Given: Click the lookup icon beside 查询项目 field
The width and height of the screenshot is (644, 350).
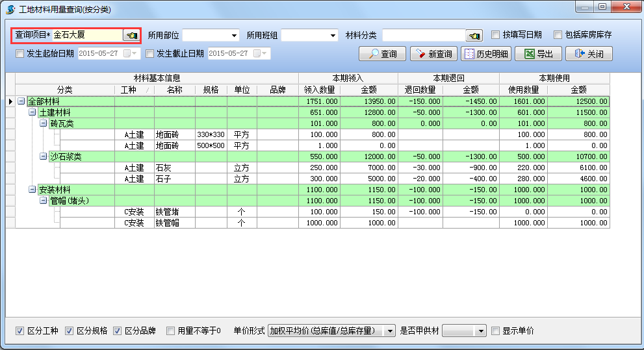Looking at the screenshot, I should tap(131, 35).
